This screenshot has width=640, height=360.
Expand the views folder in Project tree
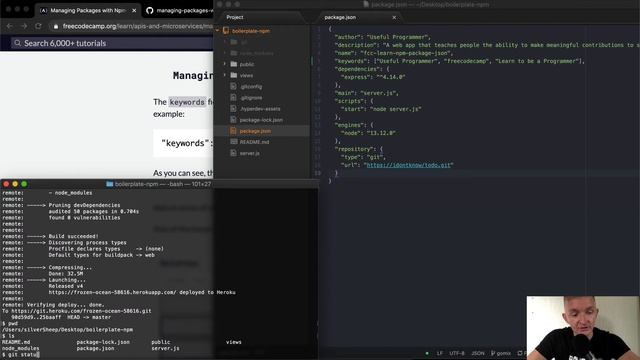[x=224, y=75]
